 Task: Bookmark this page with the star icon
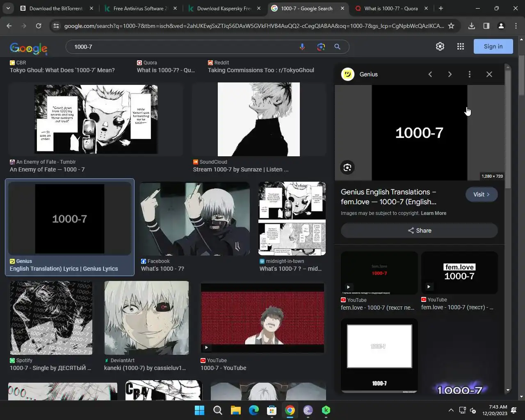[x=451, y=26]
